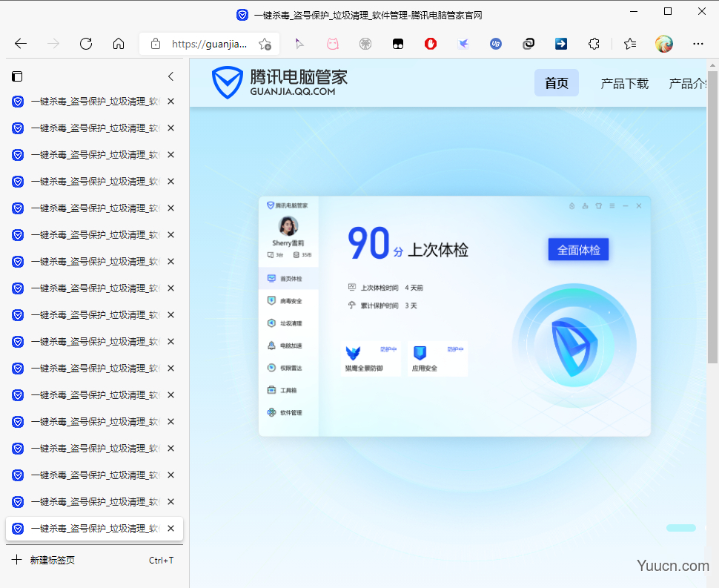
Task: Select 电脑加速 in preview sidebar
Action: coord(288,346)
